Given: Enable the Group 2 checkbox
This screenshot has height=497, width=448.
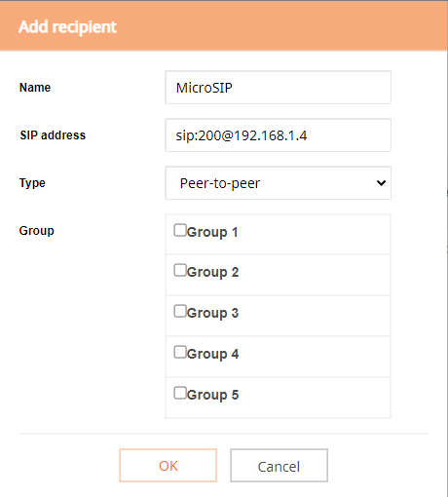Looking at the screenshot, I should pos(180,270).
